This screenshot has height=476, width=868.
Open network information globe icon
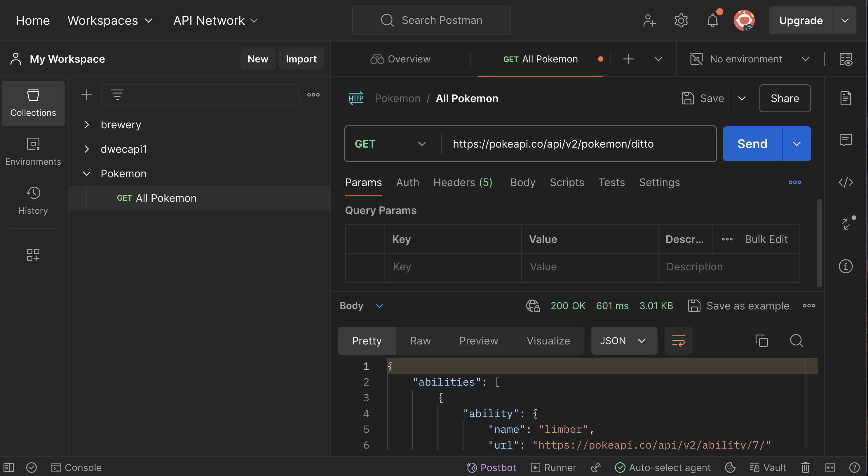pyautogui.click(x=533, y=306)
